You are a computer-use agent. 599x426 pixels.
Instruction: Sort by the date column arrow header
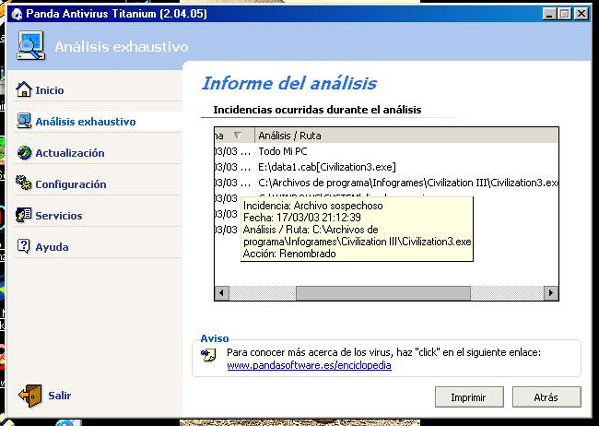[x=234, y=135]
